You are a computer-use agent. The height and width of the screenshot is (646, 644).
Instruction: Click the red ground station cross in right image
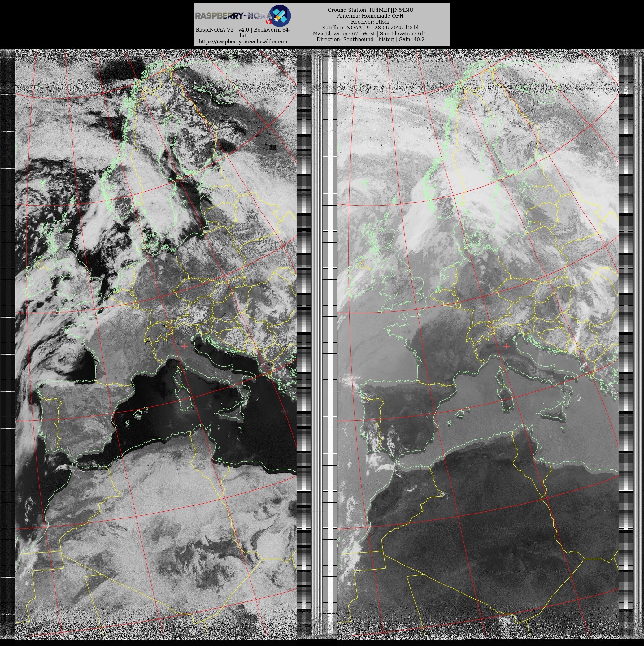click(506, 346)
